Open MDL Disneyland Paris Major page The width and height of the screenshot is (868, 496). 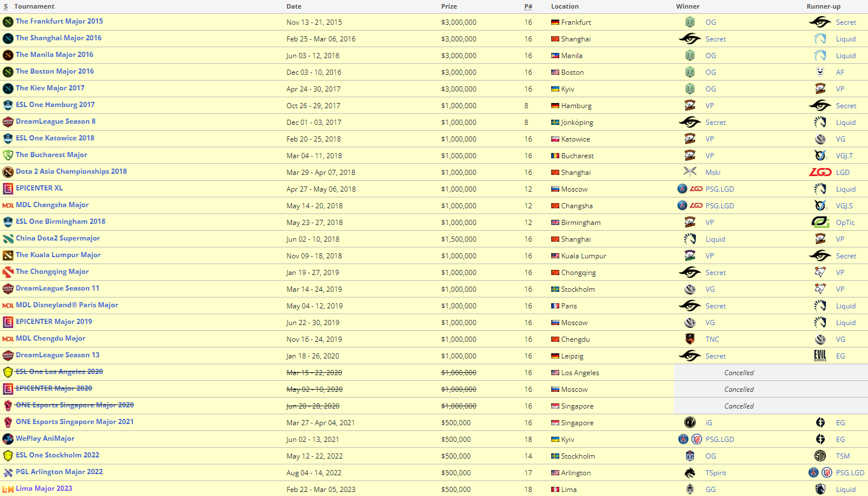pos(67,305)
